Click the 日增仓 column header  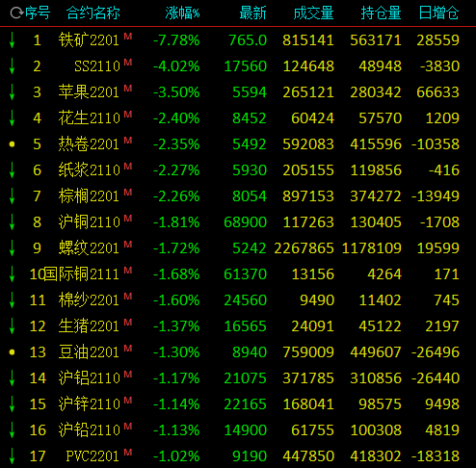pyautogui.click(x=439, y=13)
